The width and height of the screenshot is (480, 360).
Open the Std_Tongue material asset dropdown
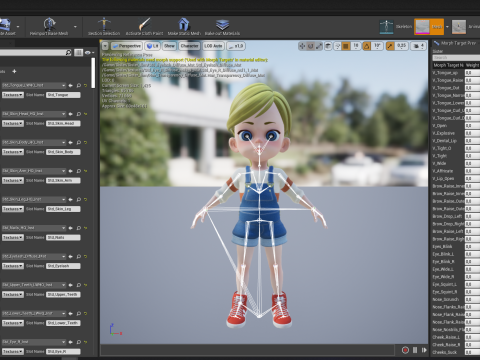(x=34, y=85)
